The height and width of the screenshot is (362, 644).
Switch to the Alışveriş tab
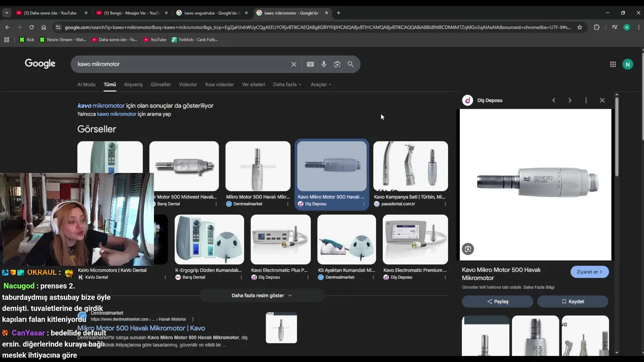pos(133,84)
